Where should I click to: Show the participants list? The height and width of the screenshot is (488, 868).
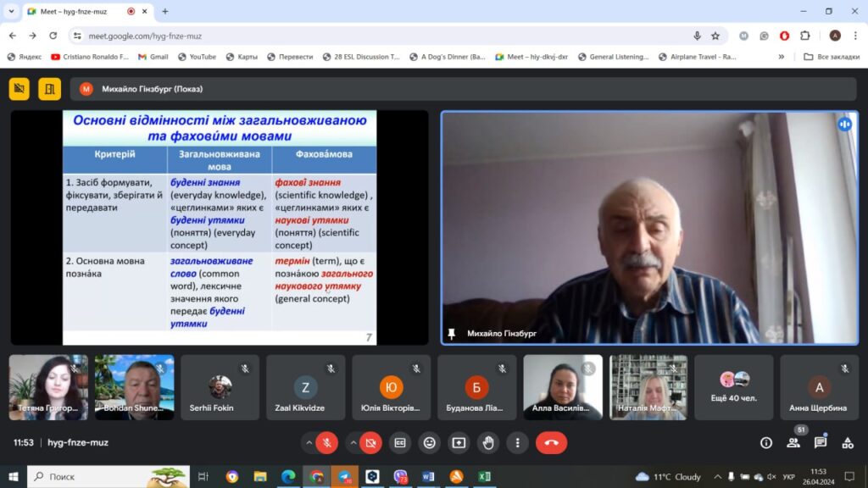pos(793,442)
